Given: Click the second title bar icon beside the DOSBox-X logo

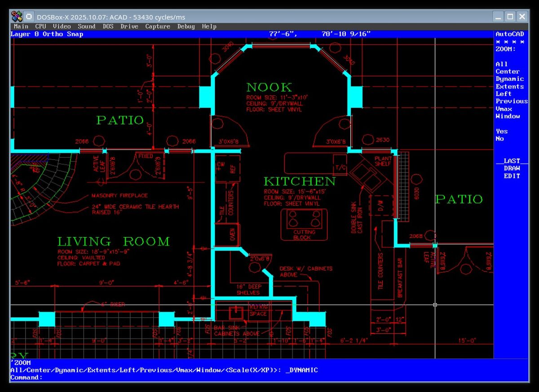Looking at the screenshot, I should click(x=29, y=17).
